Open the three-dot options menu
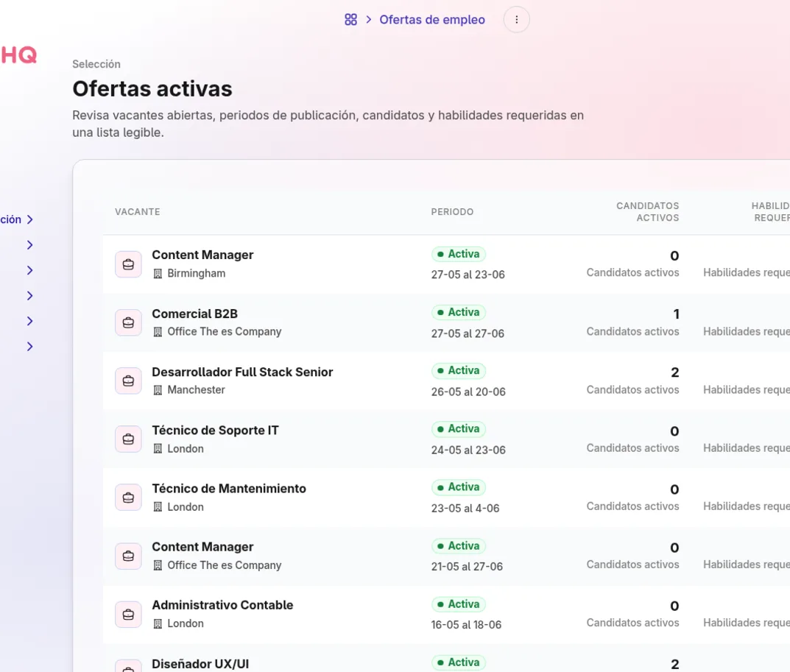790x672 pixels. 516,20
